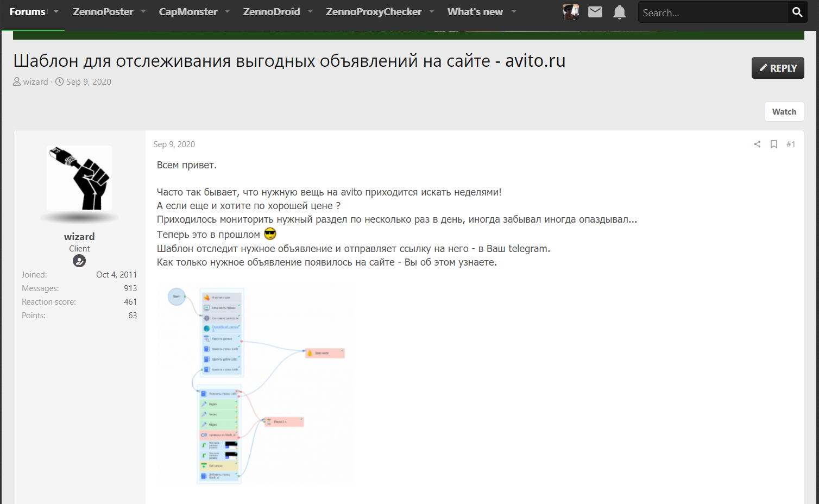Click the user badge icon below Client
Image resolution: width=819 pixels, height=504 pixels.
tap(79, 261)
